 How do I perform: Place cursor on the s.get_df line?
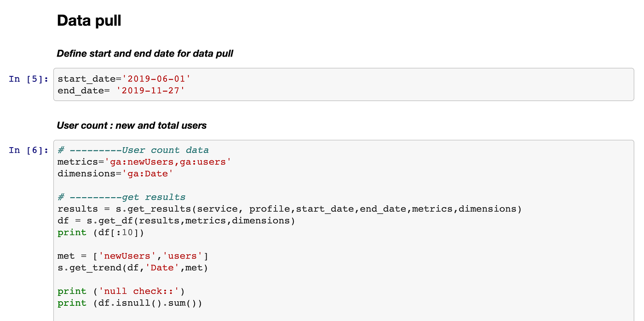coord(176,221)
